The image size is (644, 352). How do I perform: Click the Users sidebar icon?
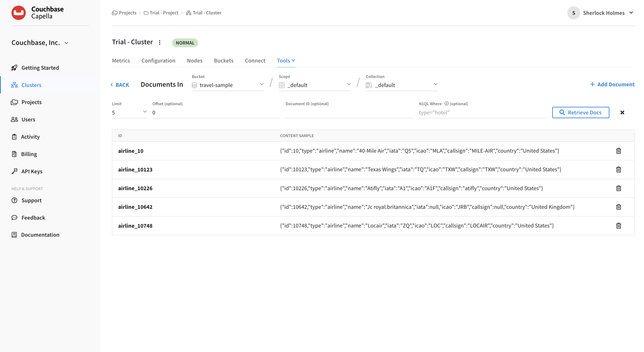tap(14, 119)
